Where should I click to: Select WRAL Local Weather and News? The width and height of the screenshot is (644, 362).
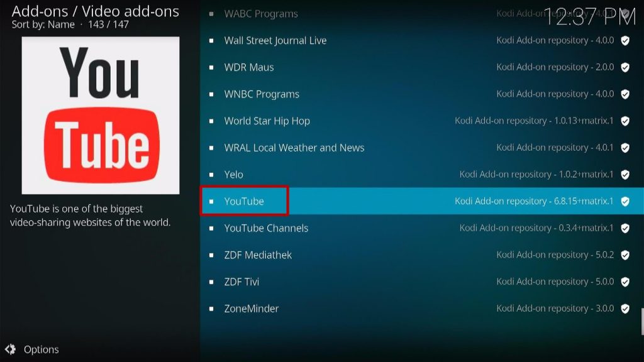click(x=422, y=148)
